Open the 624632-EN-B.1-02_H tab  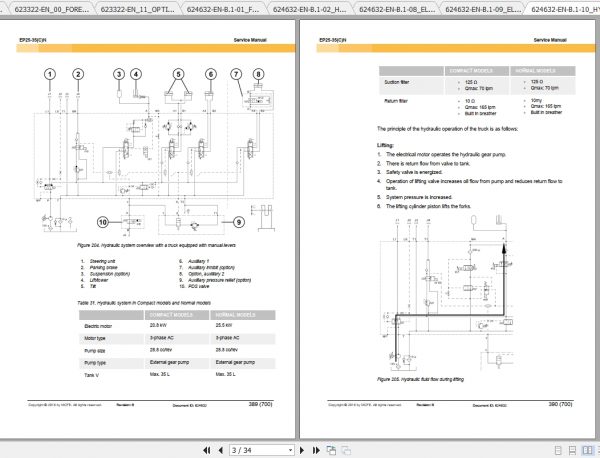click(309, 9)
